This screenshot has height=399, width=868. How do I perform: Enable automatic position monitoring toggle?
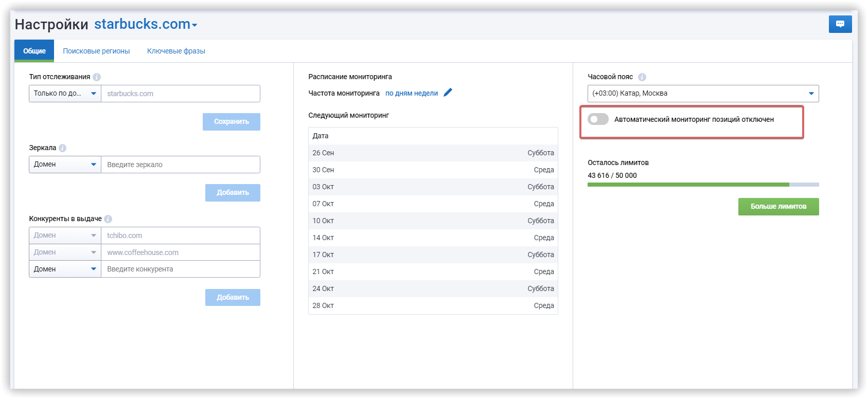tap(598, 119)
